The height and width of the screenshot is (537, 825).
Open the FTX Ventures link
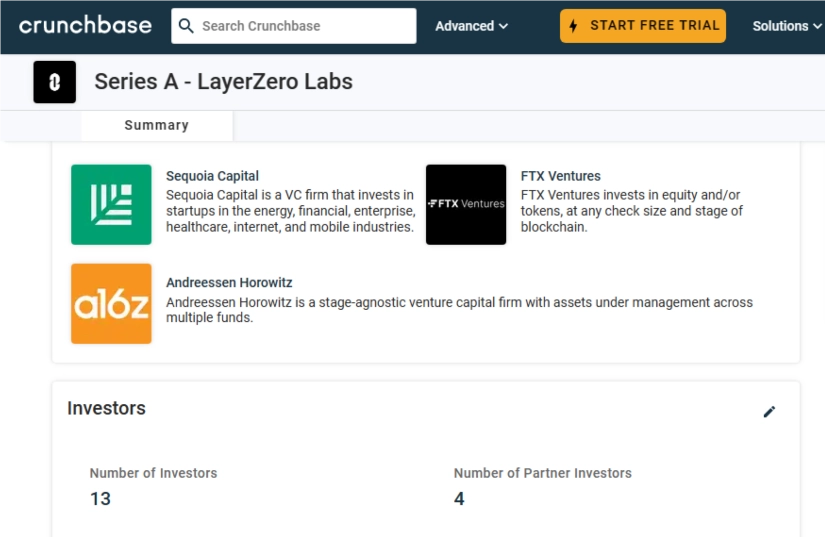click(560, 176)
